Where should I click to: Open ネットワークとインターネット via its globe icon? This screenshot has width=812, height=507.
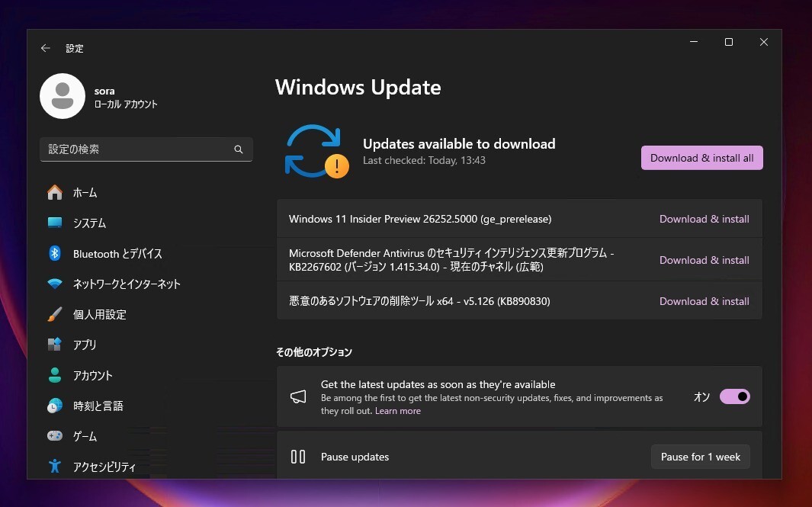click(54, 284)
